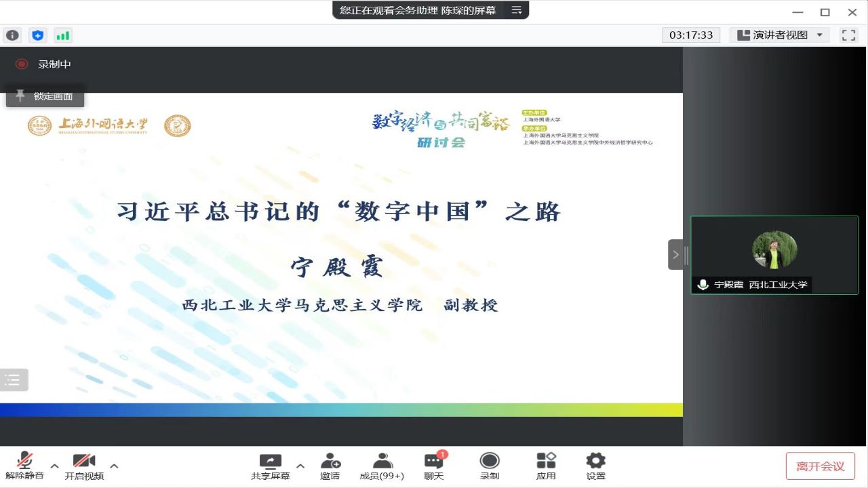This screenshot has width=868, height=488.
Task: Click the Leave Meeting (离开会议) button
Action: coord(820,466)
